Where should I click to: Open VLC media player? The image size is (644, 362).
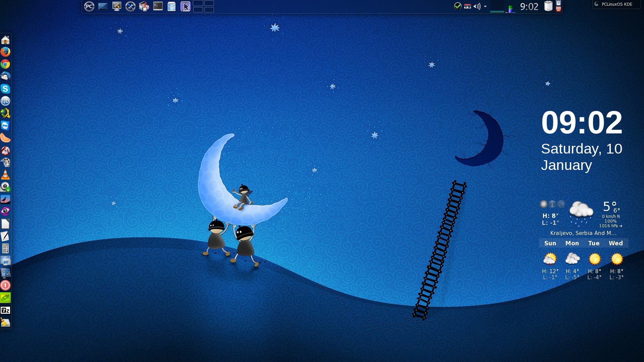point(5,175)
